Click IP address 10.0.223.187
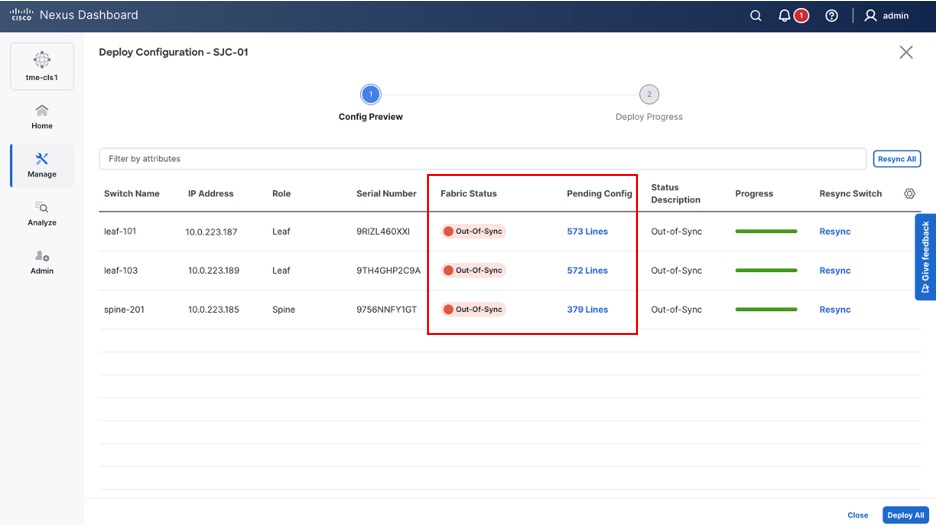 211,232
